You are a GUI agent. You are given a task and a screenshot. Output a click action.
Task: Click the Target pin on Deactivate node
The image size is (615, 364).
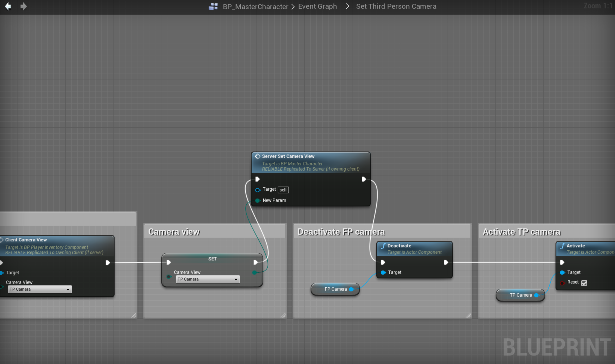383,273
